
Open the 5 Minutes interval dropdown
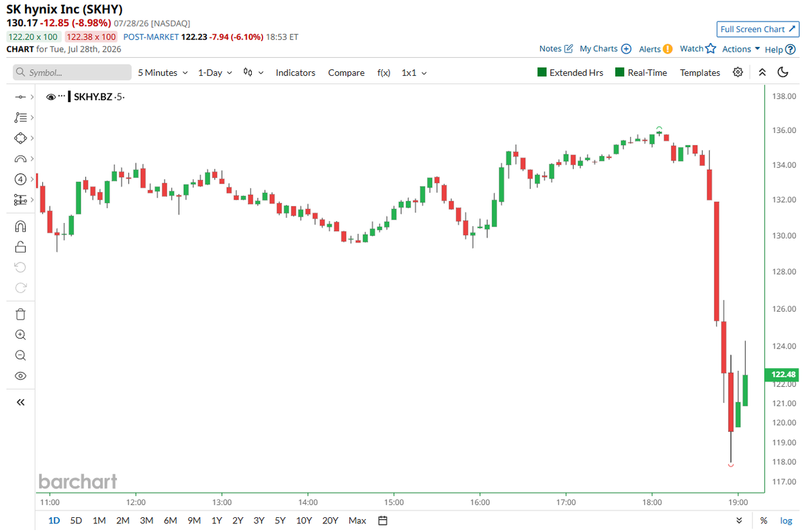[163, 73]
